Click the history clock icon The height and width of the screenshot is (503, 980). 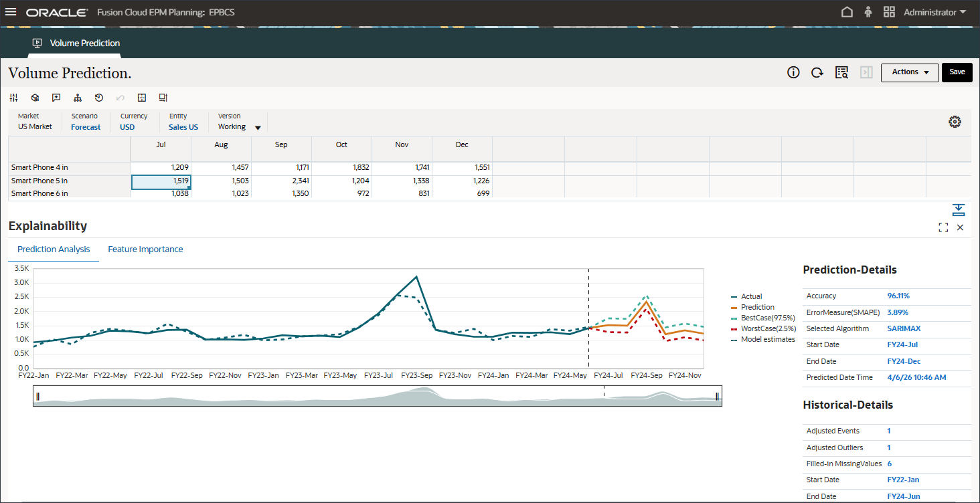99,98
